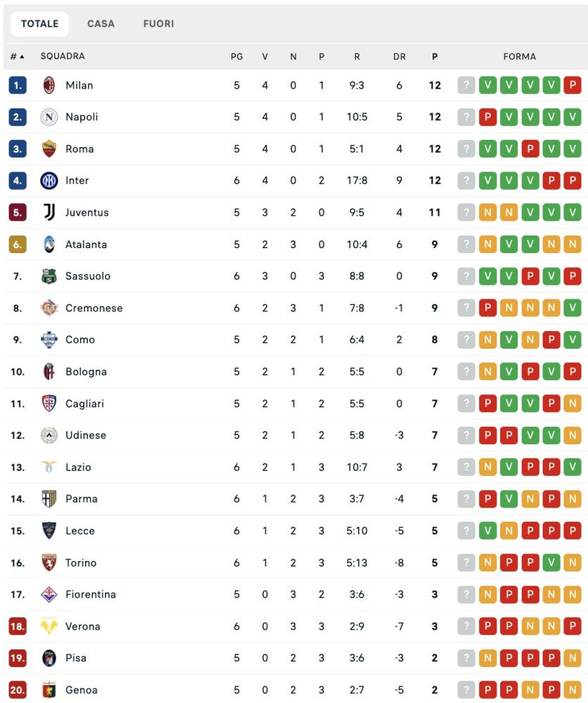588x703 pixels.
Task: Click the Milan club crest icon
Action: [x=49, y=85]
